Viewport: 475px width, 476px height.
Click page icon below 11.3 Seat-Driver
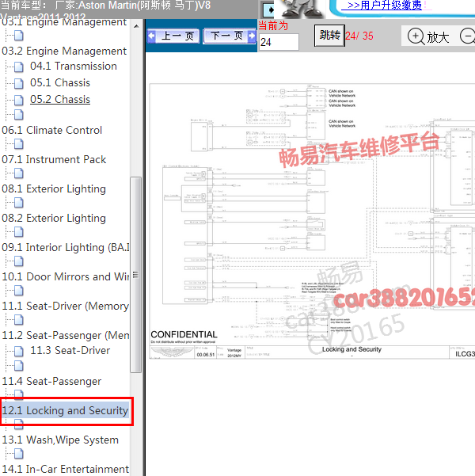19,366
